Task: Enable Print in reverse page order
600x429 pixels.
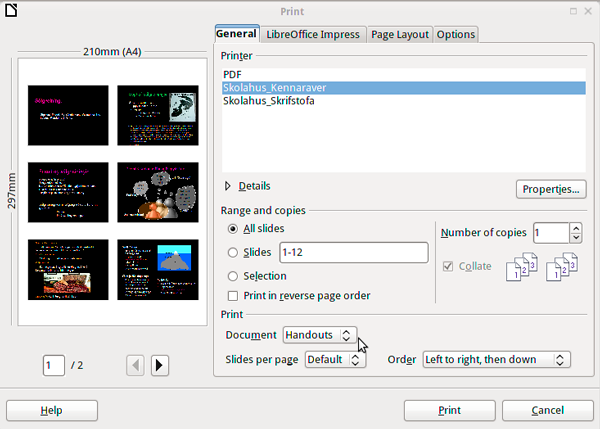Action: [x=233, y=296]
